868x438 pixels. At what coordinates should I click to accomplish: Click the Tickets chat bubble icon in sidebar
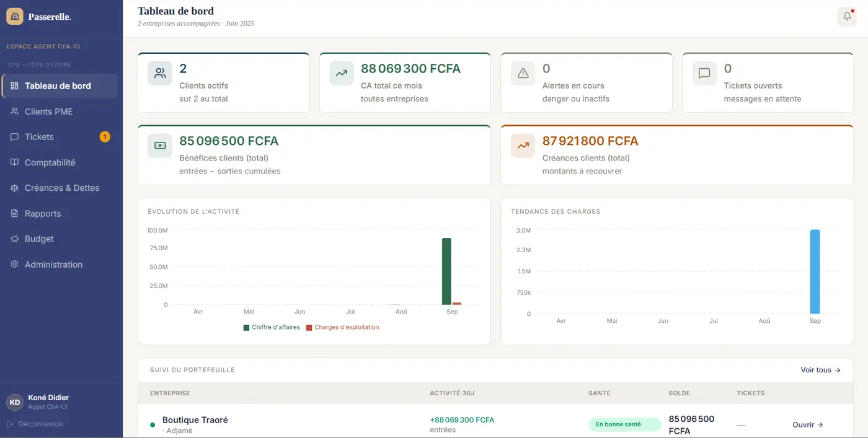coord(14,137)
